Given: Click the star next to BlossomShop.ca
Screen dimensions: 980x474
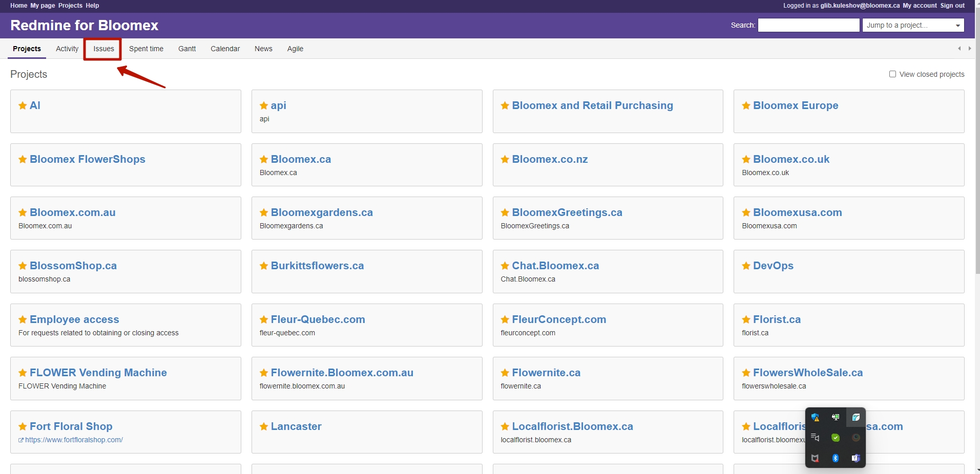Looking at the screenshot, I should pos(23,266).
